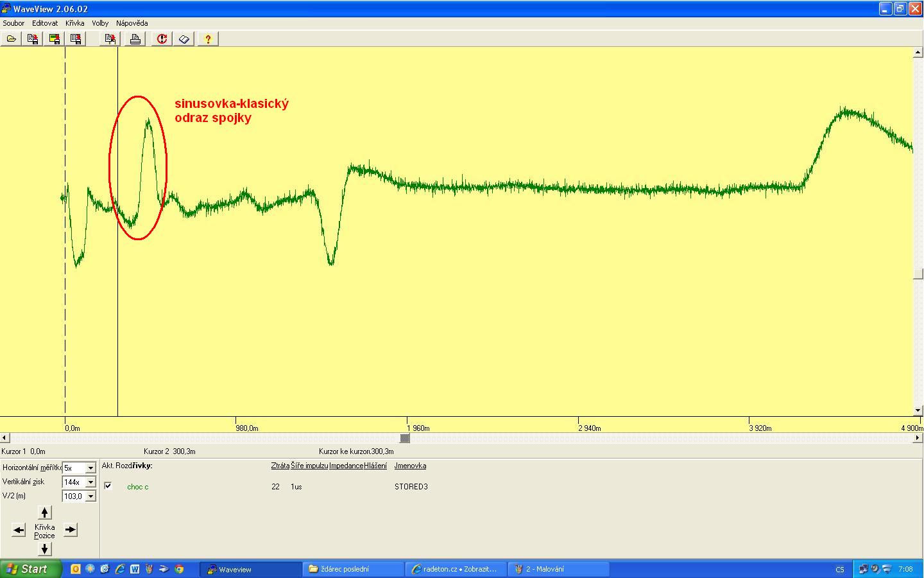Switch to the '2 - Malování' Paint window

point(559,569)
